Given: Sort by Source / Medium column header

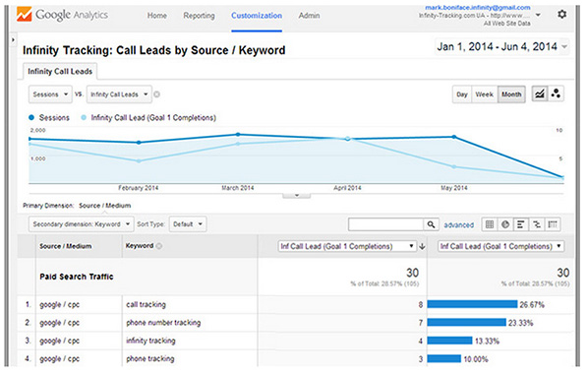Looking at the screenshot, I should coord(66,246).
